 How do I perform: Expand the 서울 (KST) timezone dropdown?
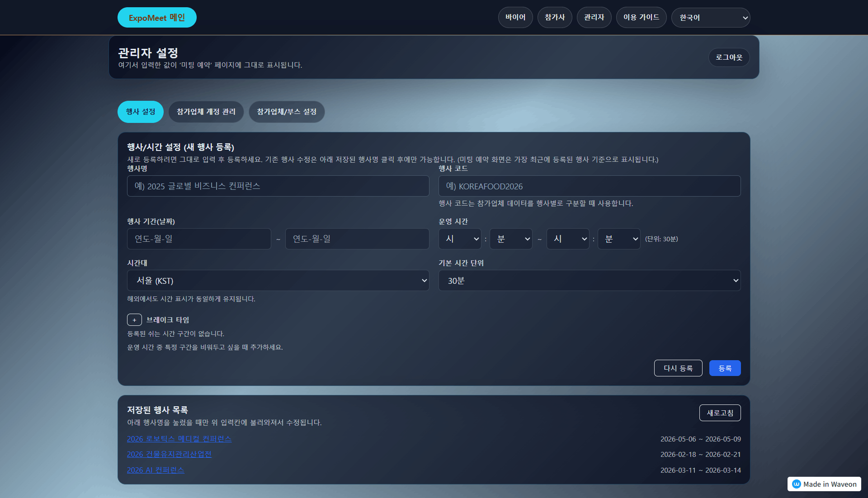click(x=278, y=281)
